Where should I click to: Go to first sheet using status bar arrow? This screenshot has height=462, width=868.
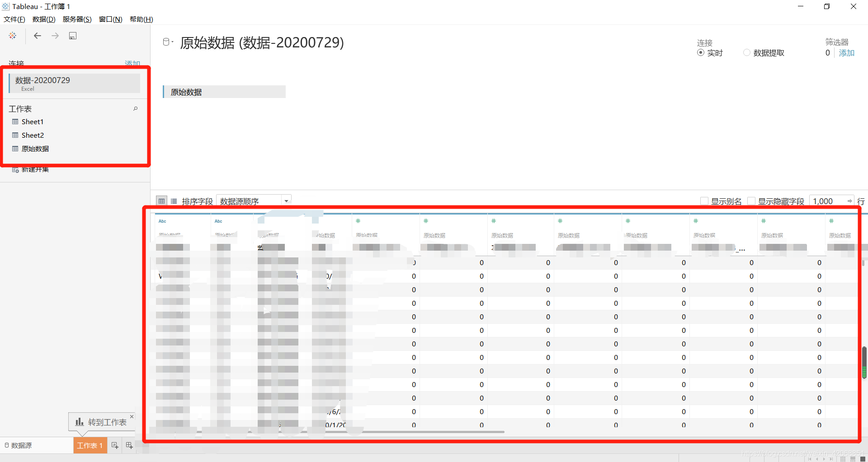point(810,459)
